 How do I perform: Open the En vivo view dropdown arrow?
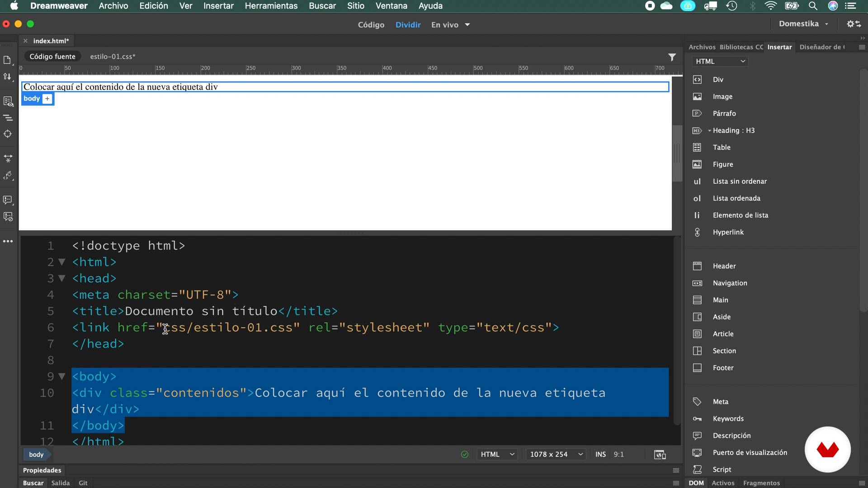[x=467, y=25]
